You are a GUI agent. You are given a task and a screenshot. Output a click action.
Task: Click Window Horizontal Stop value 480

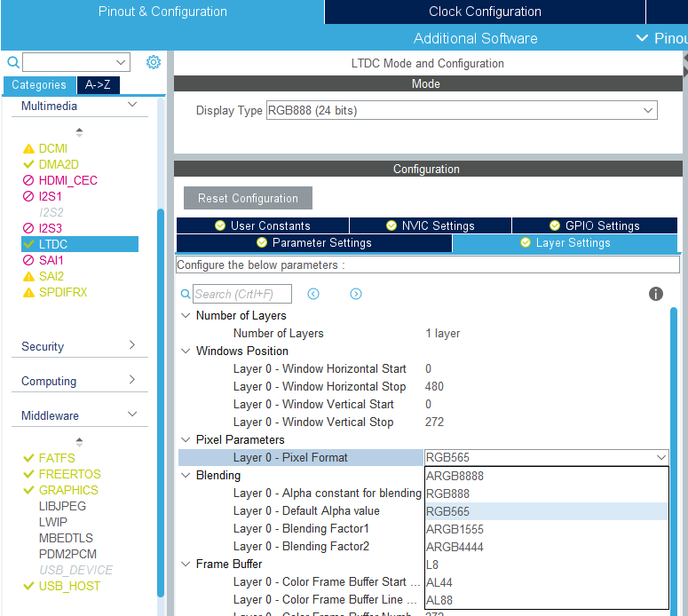coord(434,386)
